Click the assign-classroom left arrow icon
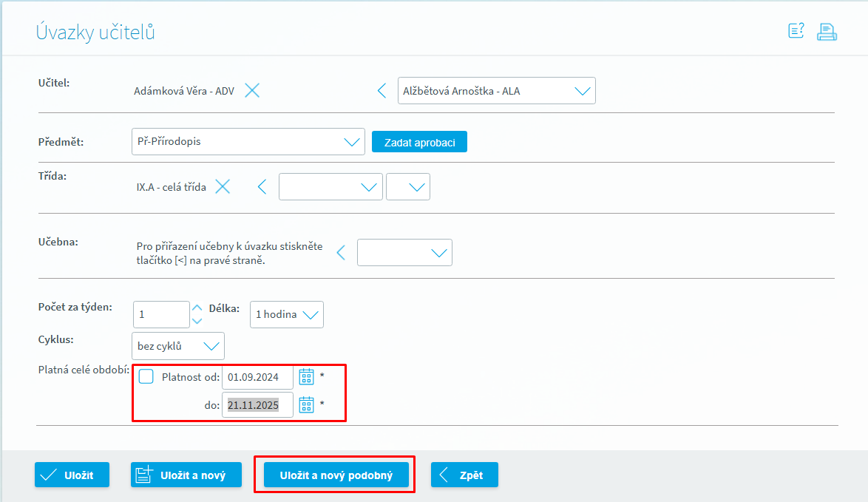Screen dimensions: 868x502 pos(341,253)
